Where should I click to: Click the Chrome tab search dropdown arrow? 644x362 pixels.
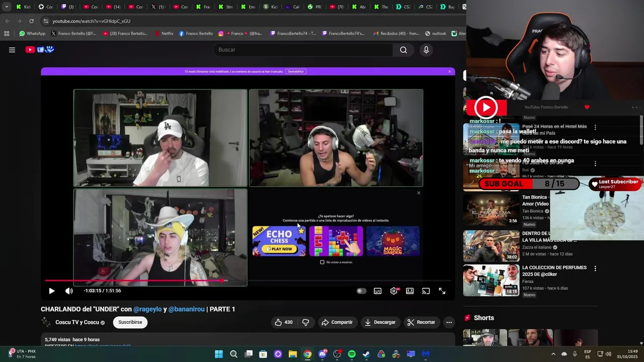point(7,7)
